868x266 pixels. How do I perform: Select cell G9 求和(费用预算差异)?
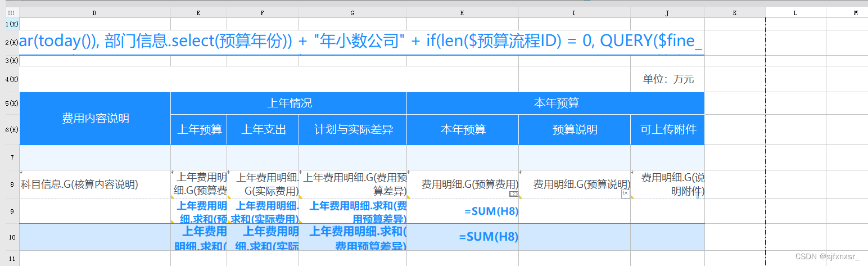pyautogui.click(x=353, y=211)
